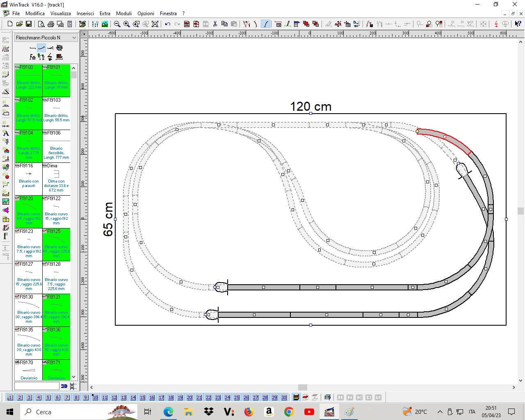This screenshot has height=420, width=525.
Task: Click the Print icon in the toolbar
Action: [51, 24]
